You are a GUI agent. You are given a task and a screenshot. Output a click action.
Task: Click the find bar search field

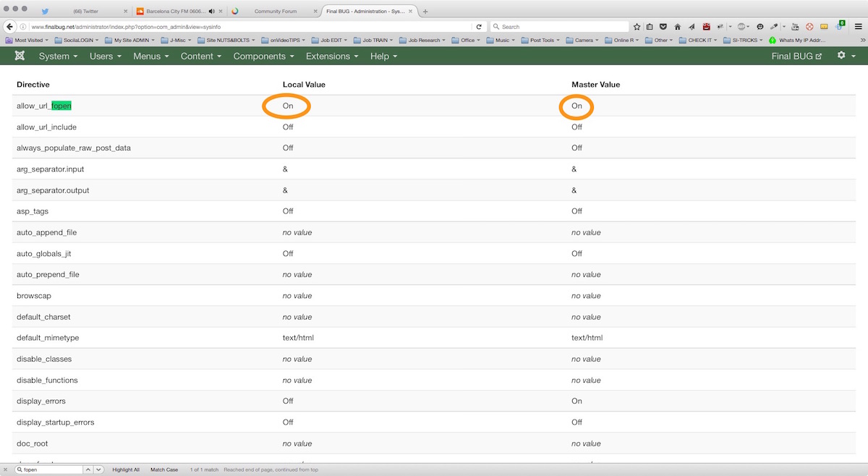coord(52,469)
